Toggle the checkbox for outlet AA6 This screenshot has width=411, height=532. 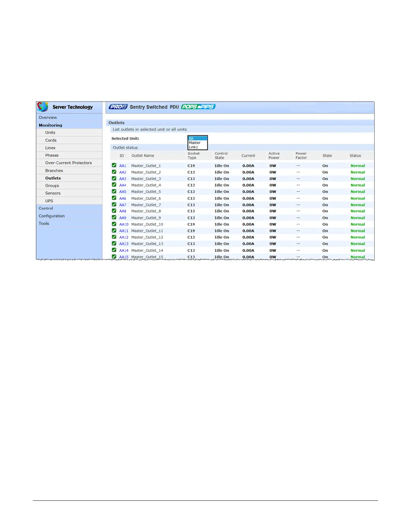coord(114,198)
